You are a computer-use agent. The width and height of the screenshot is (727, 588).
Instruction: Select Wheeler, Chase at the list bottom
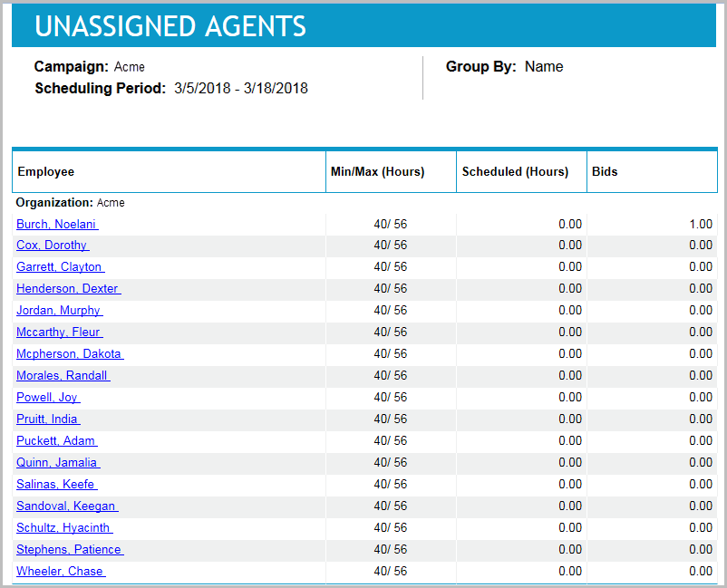coord(59,572)
